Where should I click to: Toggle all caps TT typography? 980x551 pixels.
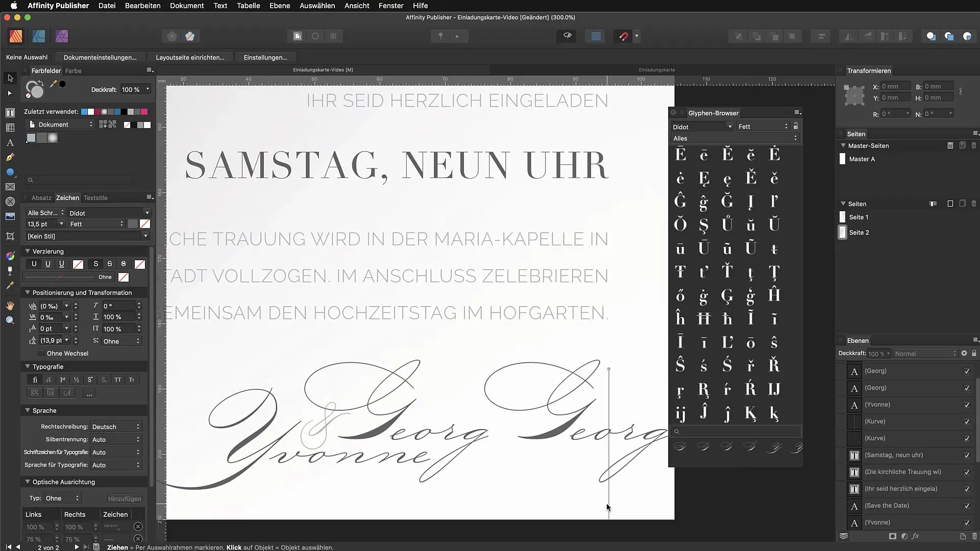pos(118,380)
